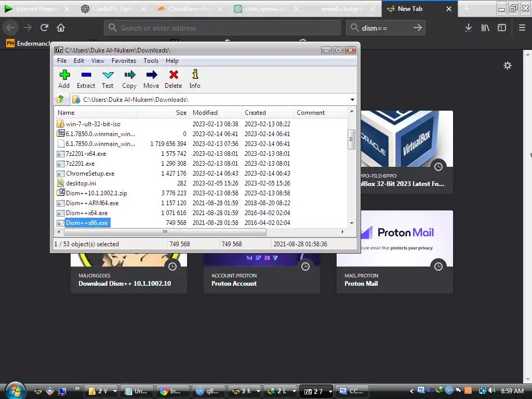Click the browser address bar

click(222, 28)
